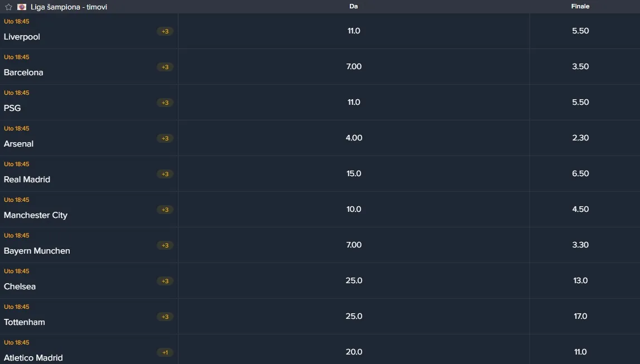Pick the Finale odds 6.50 for Real Madrid

tap(580, 174)
